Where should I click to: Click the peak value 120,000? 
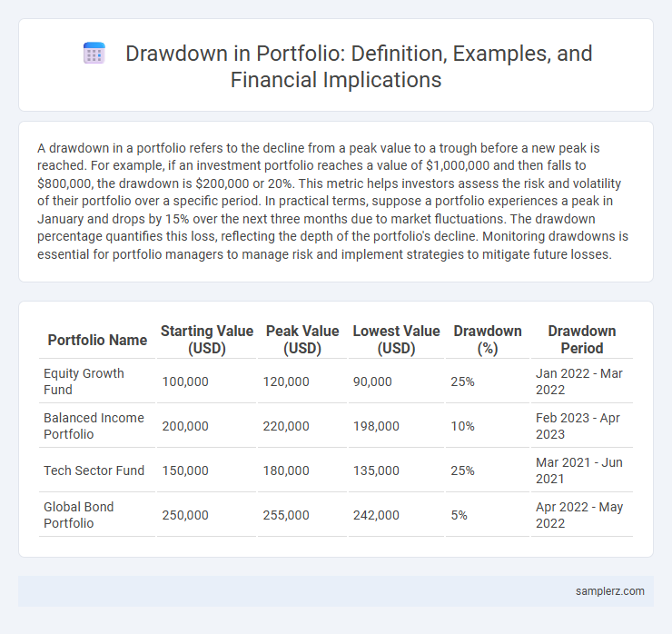[x=286, y=381]
